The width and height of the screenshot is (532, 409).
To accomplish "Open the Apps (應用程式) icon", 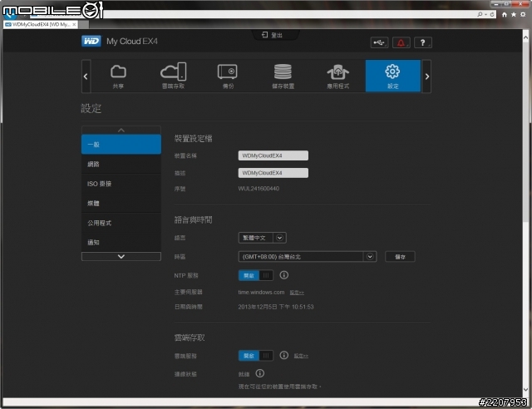I will 337,76.
